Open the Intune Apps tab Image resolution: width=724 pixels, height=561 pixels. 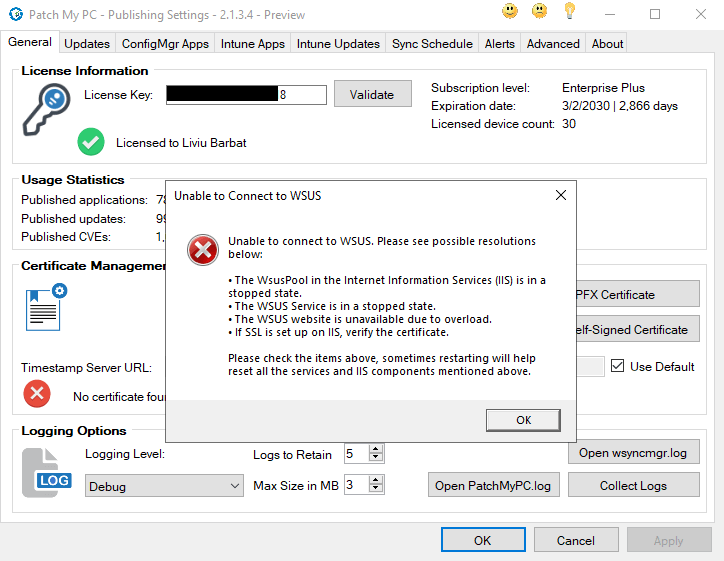coord(253,44)
